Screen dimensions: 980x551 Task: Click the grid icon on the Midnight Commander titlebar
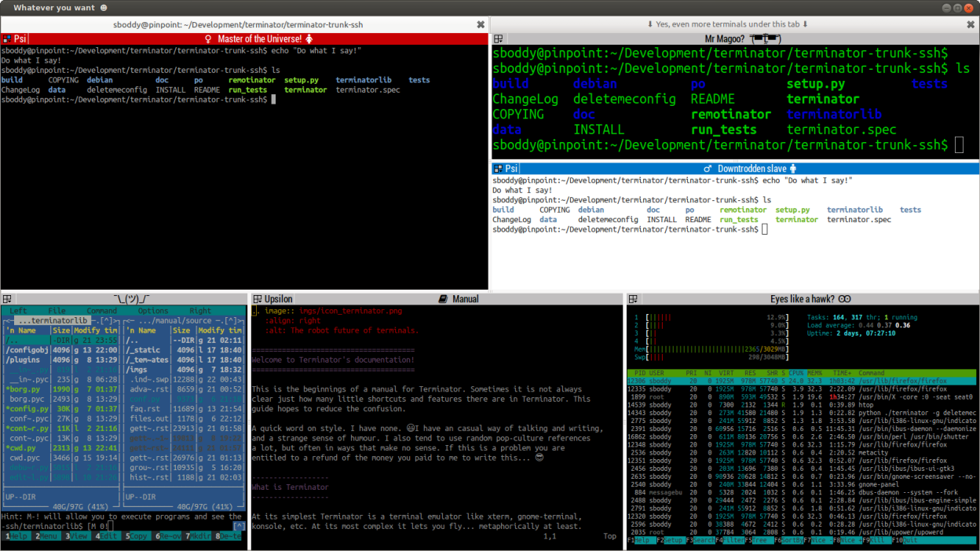(x=6, y=299)
